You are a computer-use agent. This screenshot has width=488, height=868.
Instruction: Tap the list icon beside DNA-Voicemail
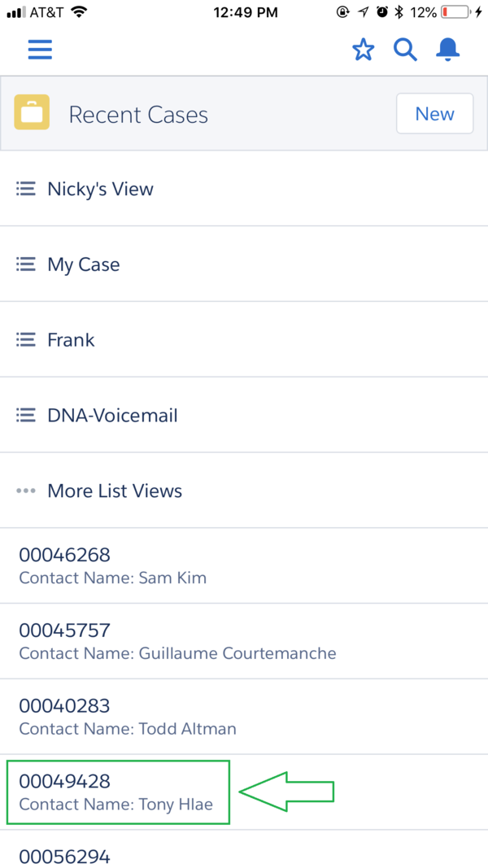pos(26,416)
